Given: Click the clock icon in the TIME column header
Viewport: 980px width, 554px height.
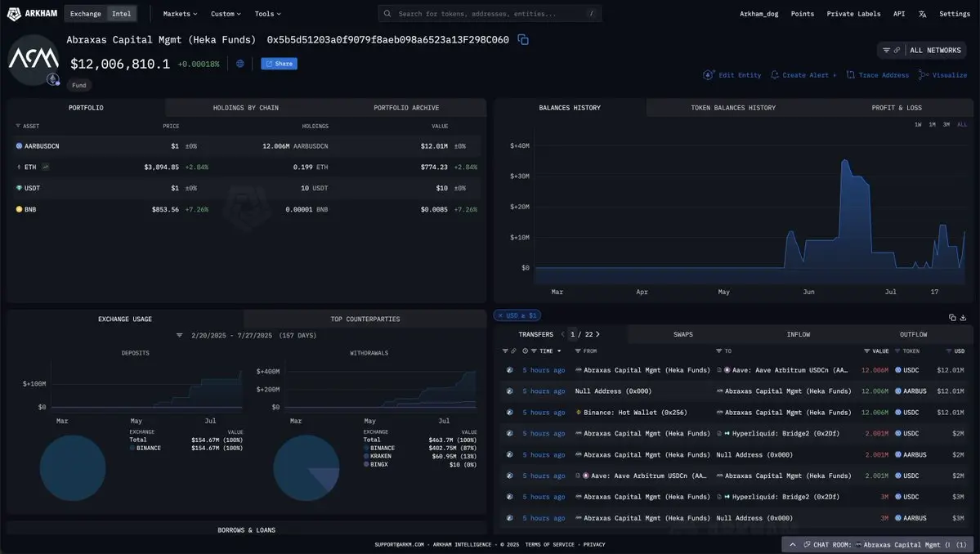Looking at the screenshot, I should tap(525, 351).
